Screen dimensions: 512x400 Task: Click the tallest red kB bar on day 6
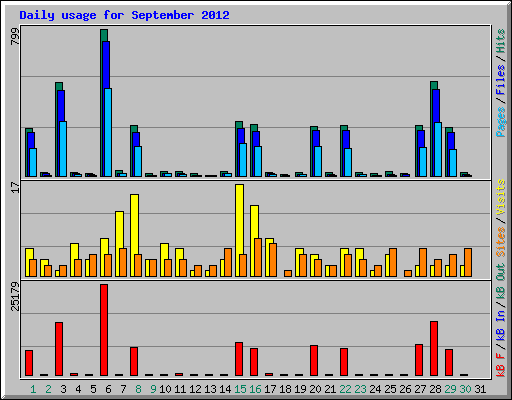point(104,330)
